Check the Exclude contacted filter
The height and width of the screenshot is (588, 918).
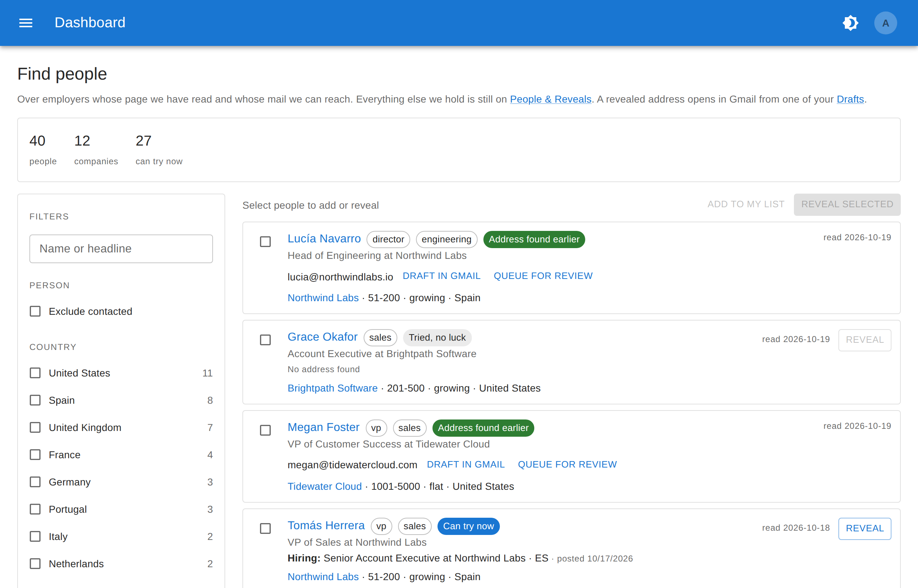pos(35,311)
